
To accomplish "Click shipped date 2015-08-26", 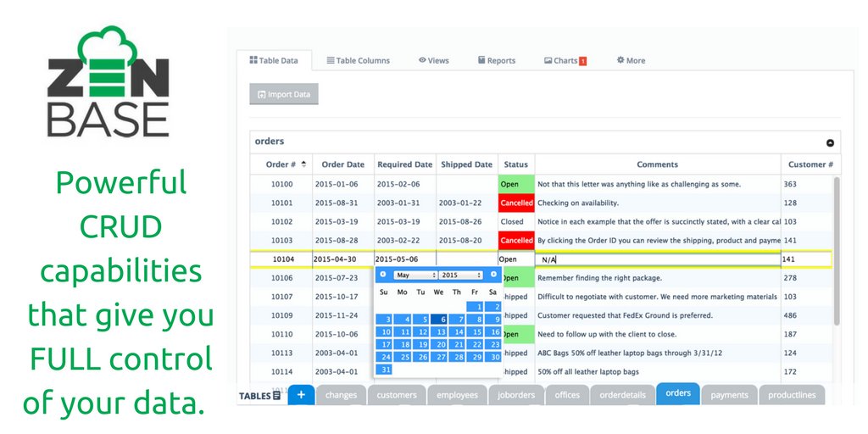I will (460, 222).
